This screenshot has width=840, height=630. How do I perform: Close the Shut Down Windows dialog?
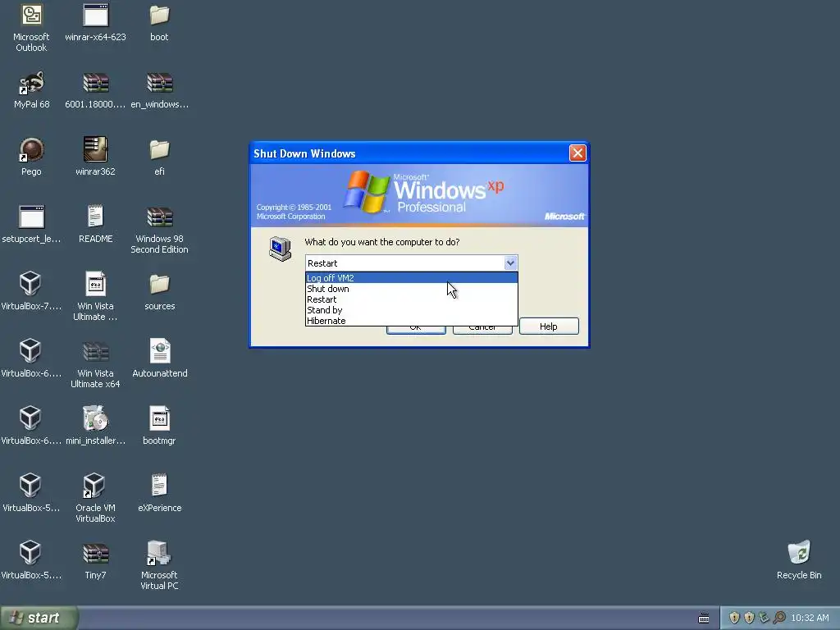pos(577,153)
